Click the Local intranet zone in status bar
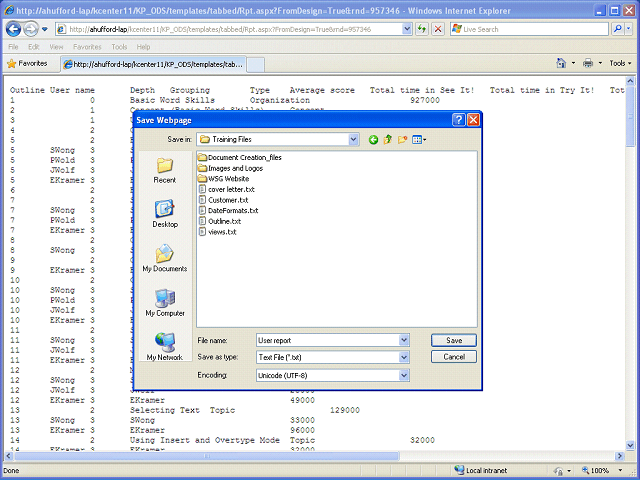 (481, 470)
